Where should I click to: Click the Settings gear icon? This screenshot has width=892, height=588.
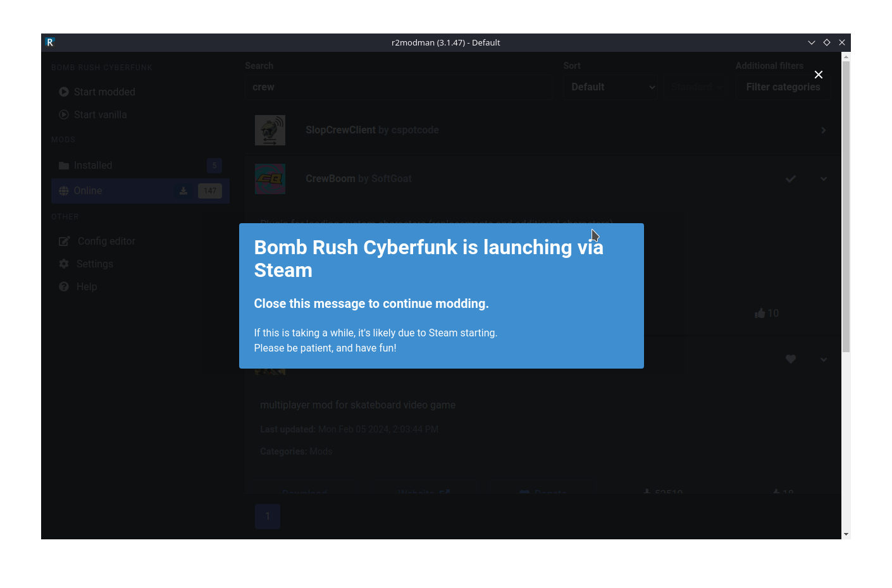click(x=64, y=264)
